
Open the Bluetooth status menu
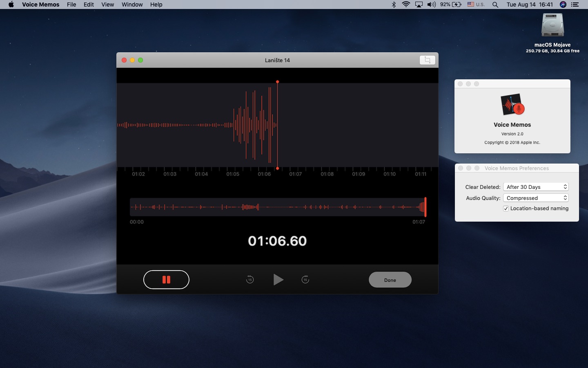pos(394,4)
